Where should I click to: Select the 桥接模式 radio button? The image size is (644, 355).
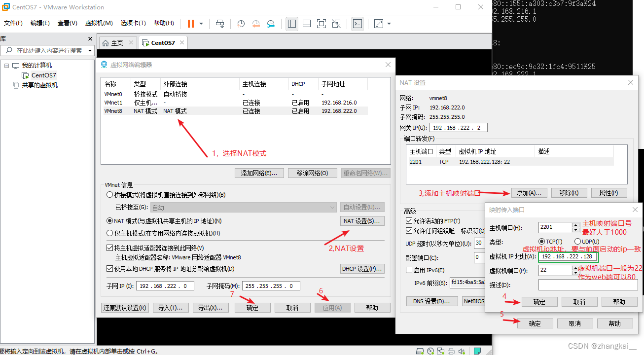click(x=110, y=195)
